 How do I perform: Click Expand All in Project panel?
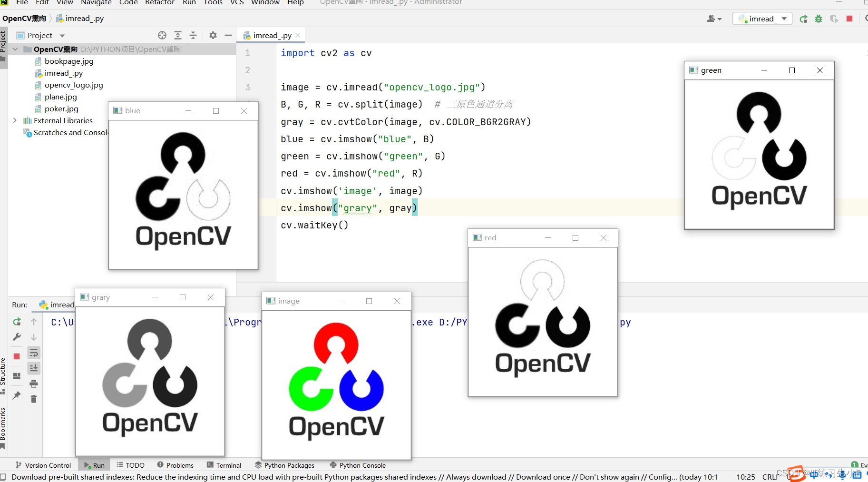click(178, 35)
